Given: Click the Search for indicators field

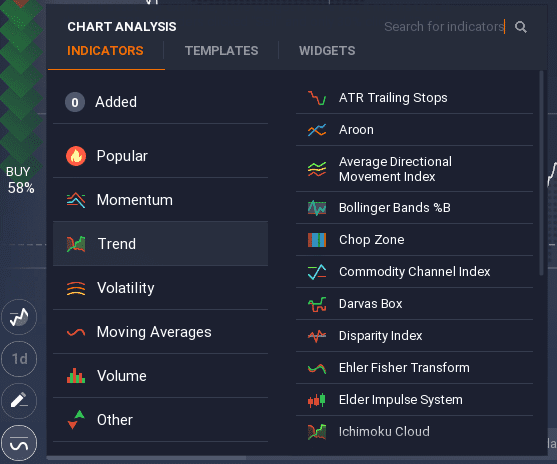Looking at the screenshot, I should pyautogui.click(x=444, y=27).
